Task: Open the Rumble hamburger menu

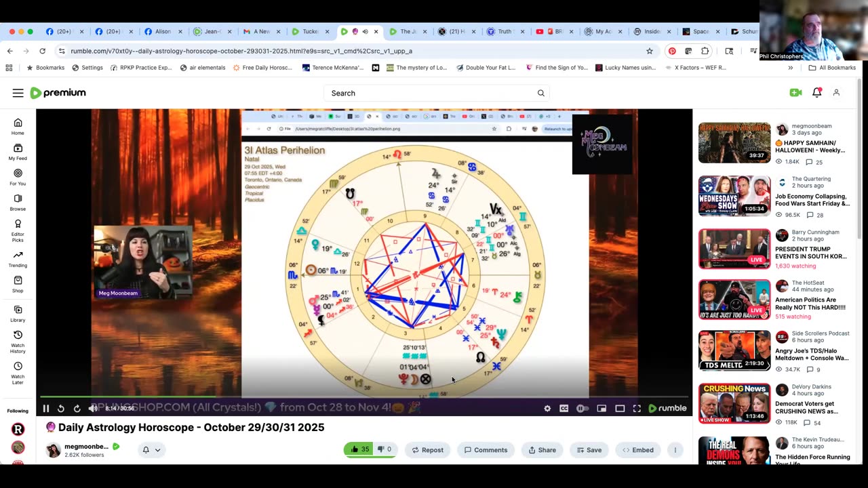Action: tap(18, 93)
